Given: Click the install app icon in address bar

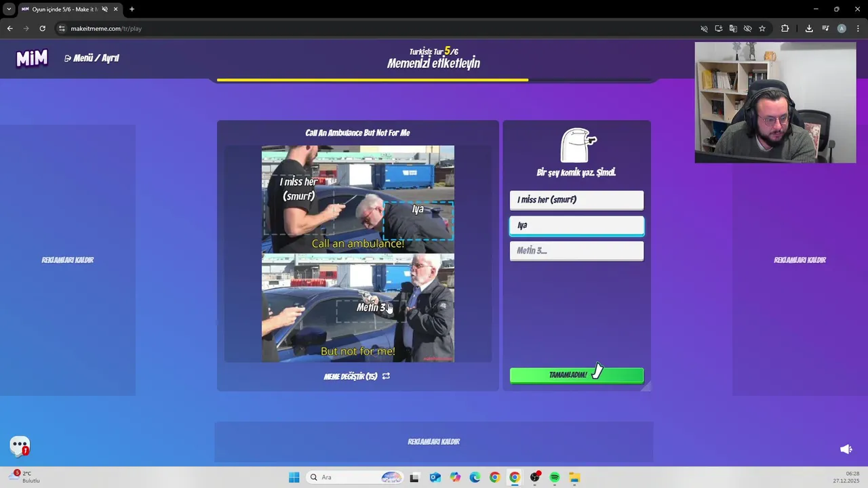Looking at the screenshot, I should 719,28.
